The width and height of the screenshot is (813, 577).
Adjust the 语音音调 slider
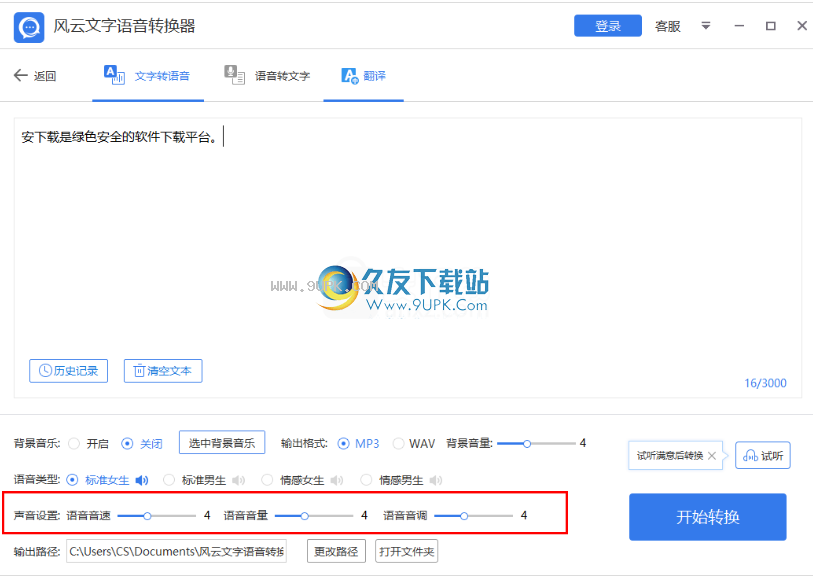coord(473,516)
